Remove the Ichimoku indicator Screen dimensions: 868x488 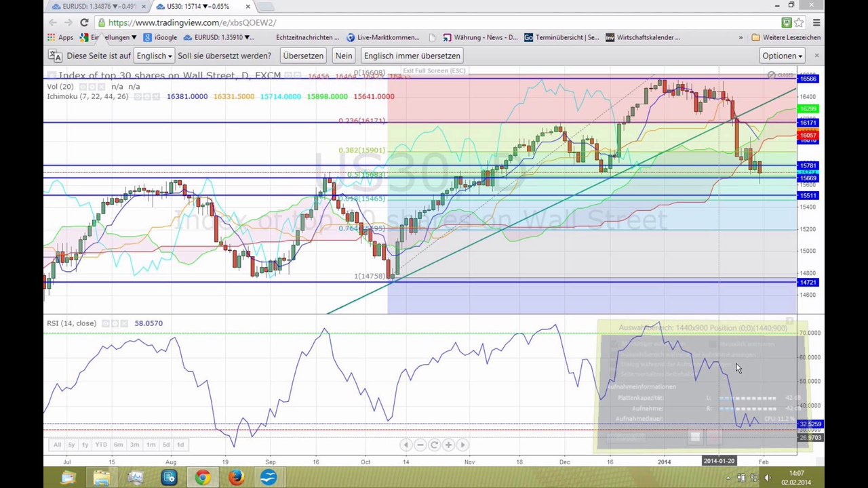pos(156,96)
